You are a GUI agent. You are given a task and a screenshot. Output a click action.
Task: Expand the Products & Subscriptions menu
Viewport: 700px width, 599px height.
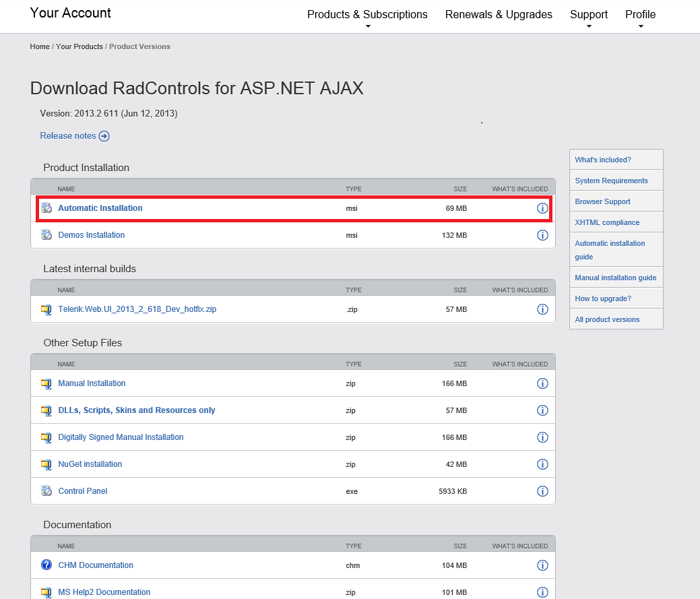click(x=367, y=15)
